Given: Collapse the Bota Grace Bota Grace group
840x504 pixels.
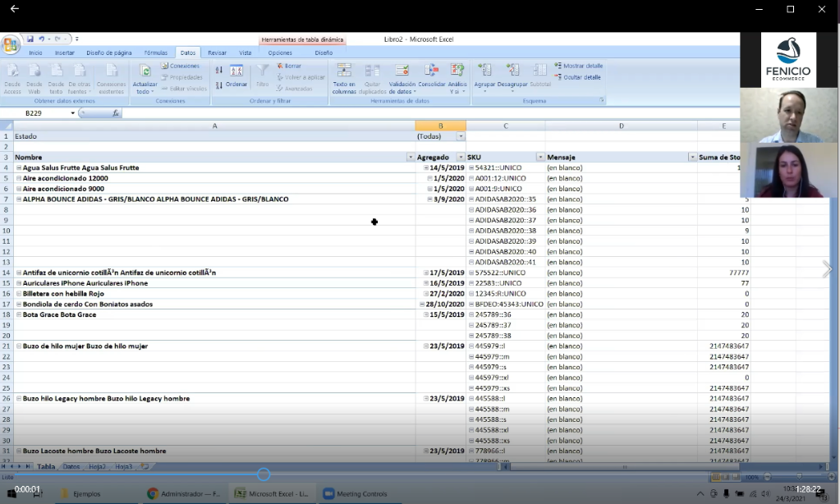Looking at the screenshot, I should point(19,315).
